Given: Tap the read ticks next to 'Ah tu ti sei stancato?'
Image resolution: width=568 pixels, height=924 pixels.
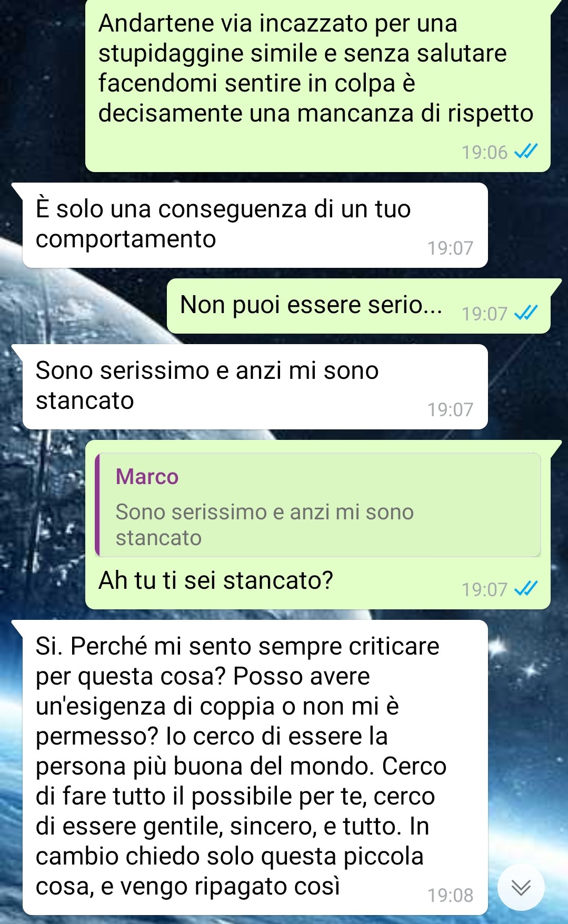Looking at the screenshot, I should click(x=526, y=589).
